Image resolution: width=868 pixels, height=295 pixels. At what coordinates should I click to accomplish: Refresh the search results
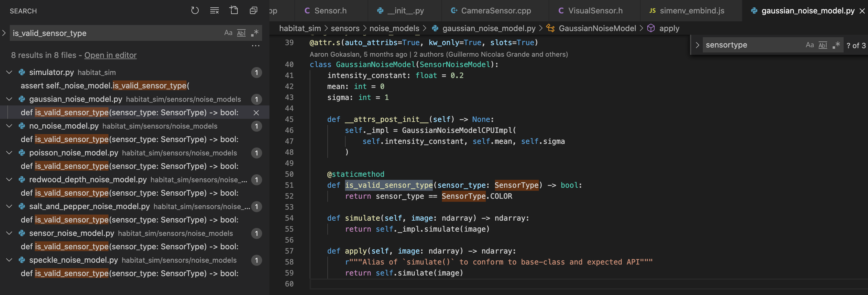(x=195, y=10)
